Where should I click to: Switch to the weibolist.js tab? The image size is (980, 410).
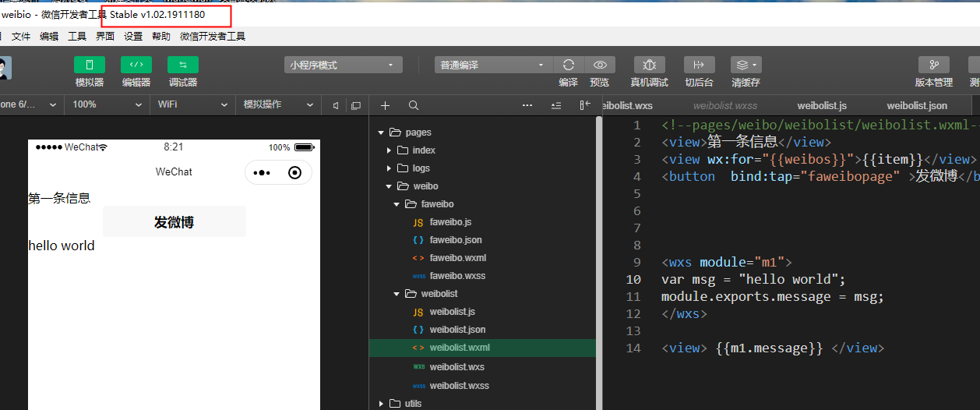point(822,105)
